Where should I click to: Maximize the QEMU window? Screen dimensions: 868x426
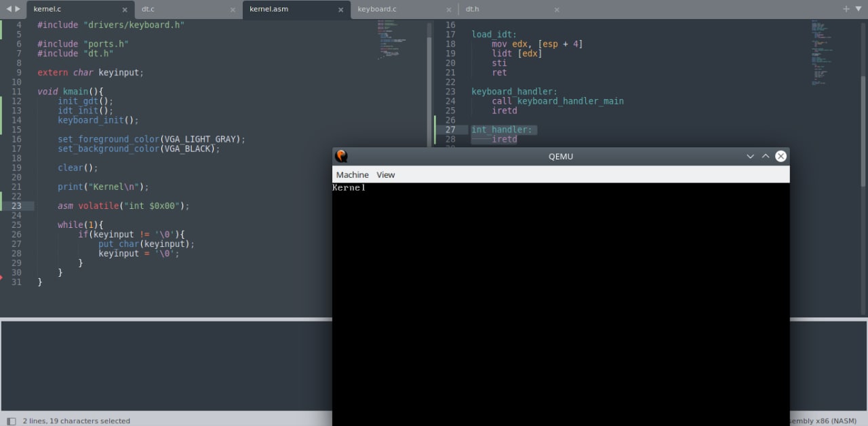point(766,156)
